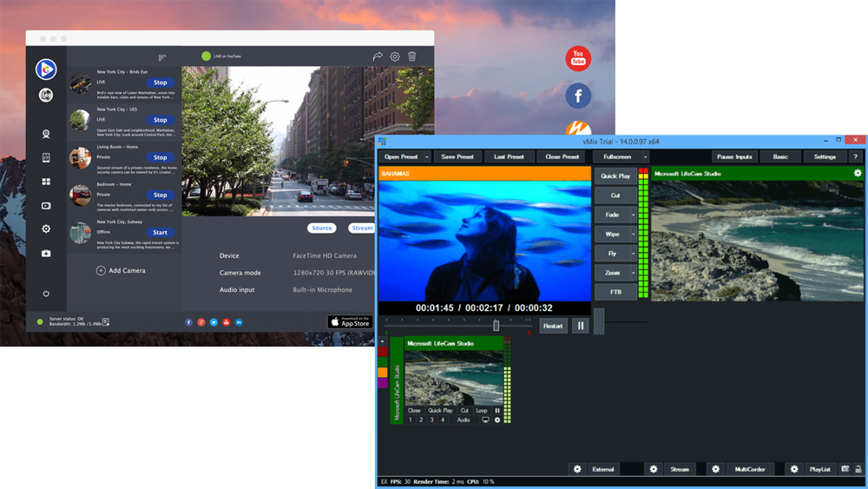
Task: Expand the Open Preset dropdown arrow
Action: [427, 156]
